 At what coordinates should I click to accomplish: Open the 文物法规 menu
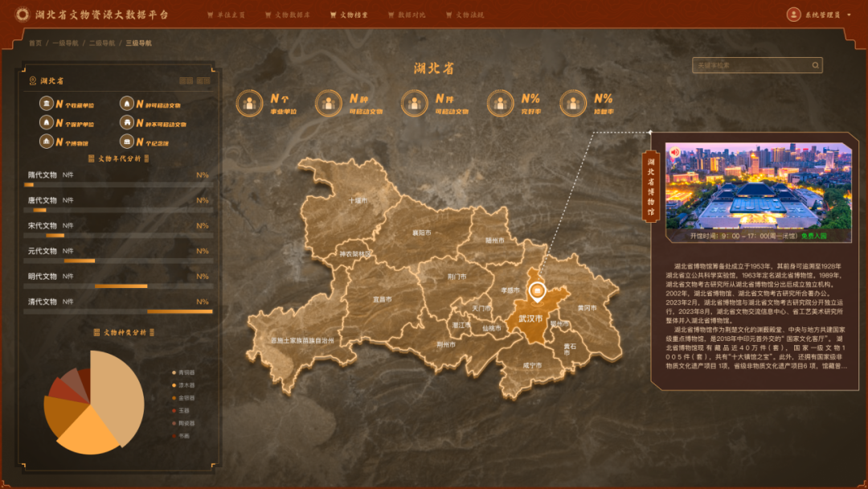click(465, 15)
